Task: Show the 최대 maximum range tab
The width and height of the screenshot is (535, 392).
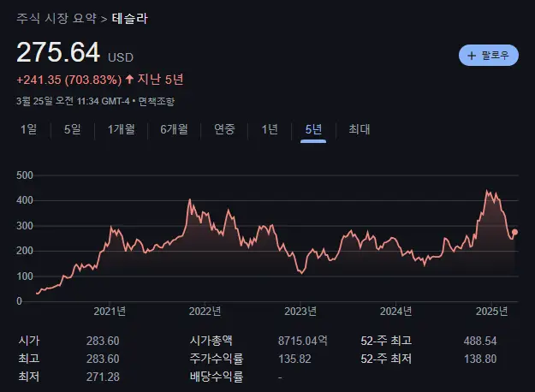Action: pyautogui.click(x=360, y=129)
